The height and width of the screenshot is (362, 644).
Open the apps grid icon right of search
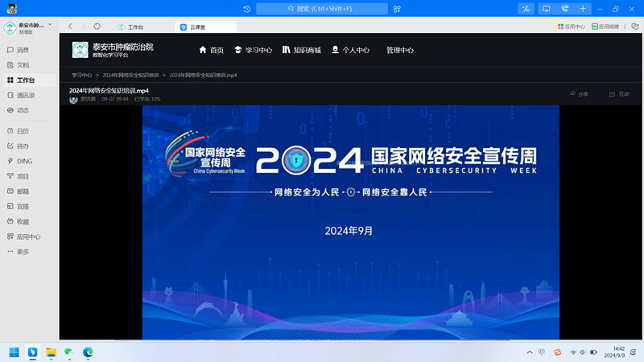[x=397, y=9]
